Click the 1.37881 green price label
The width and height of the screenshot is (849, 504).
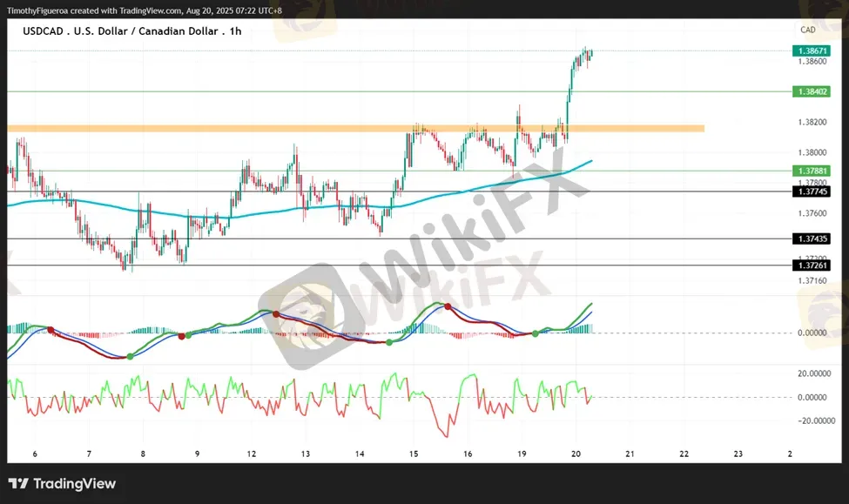click(x=811, y=171)
